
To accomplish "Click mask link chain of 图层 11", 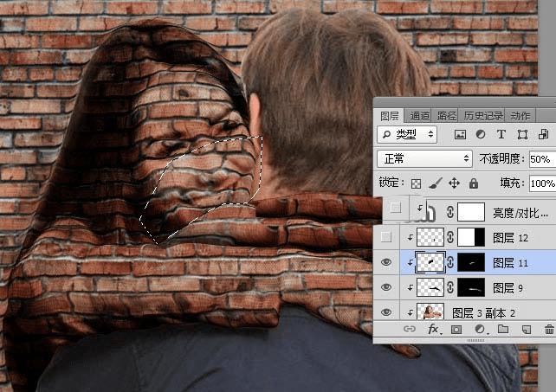I will pyautogui.click(x=450, y=263).
